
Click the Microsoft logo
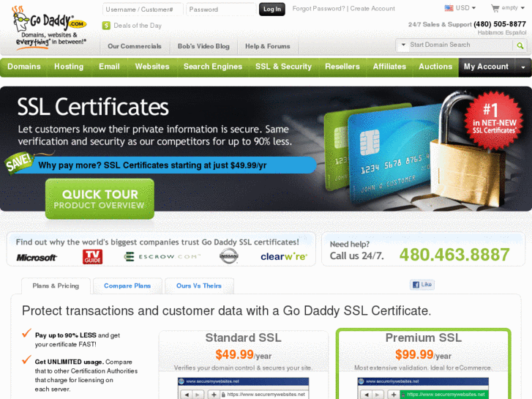click(37, 258)
